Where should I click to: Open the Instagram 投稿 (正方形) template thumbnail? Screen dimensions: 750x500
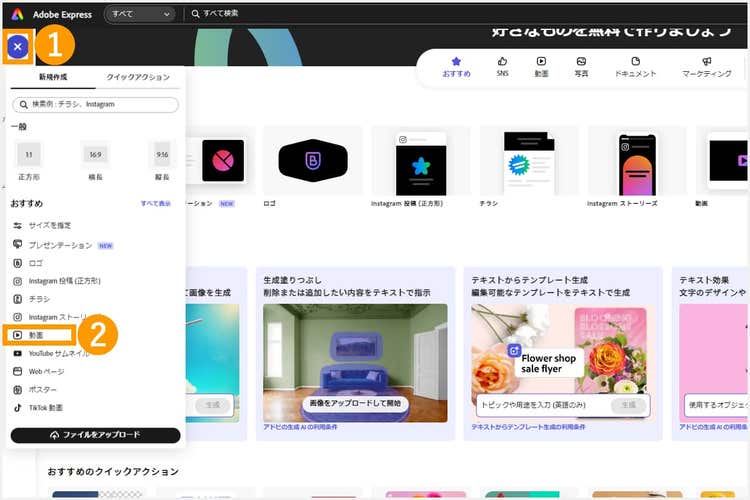(421, 161)
